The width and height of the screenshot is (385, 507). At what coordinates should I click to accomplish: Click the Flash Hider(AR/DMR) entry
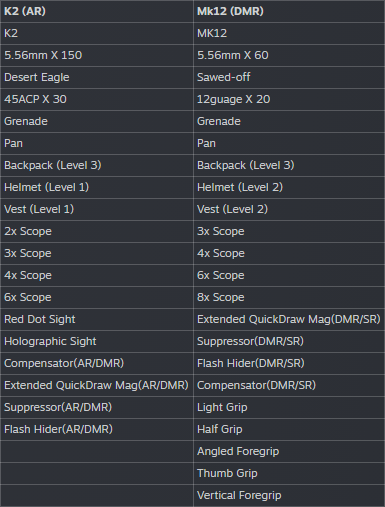tap(97, 429)
